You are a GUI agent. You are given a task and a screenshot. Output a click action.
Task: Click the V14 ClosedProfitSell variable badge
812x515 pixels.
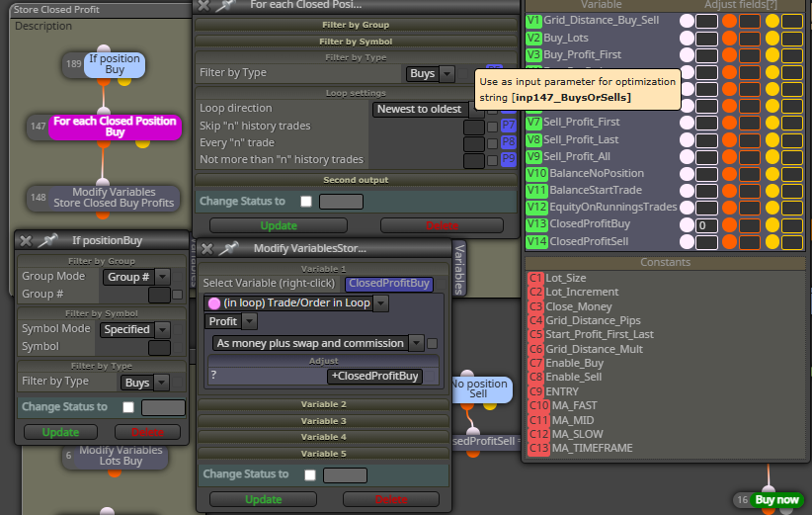point(536,241)
